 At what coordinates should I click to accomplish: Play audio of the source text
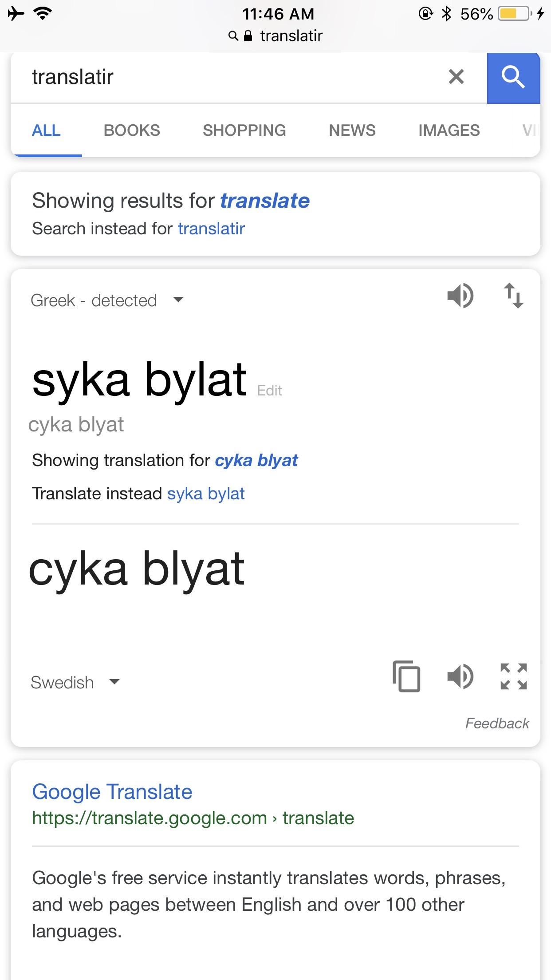pyautogui.click(x=460, y=296)
